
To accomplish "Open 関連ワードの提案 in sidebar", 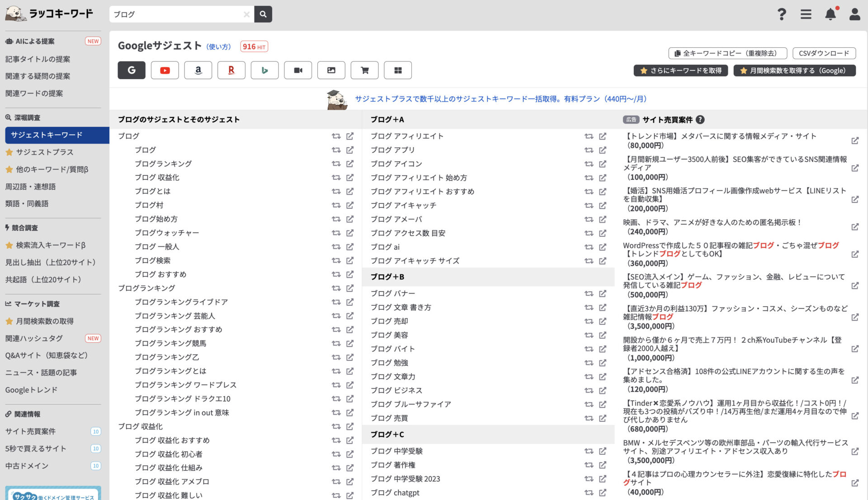I will click(x=34, y=93).
